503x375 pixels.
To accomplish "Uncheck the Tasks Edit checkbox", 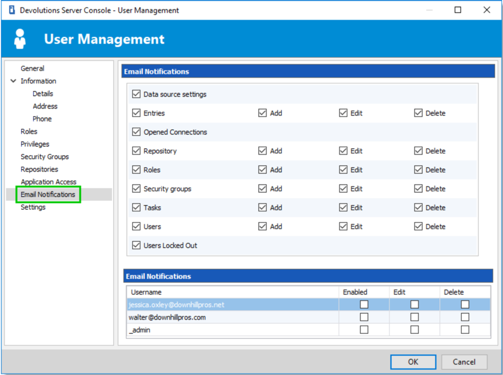I will pos(343,207).
